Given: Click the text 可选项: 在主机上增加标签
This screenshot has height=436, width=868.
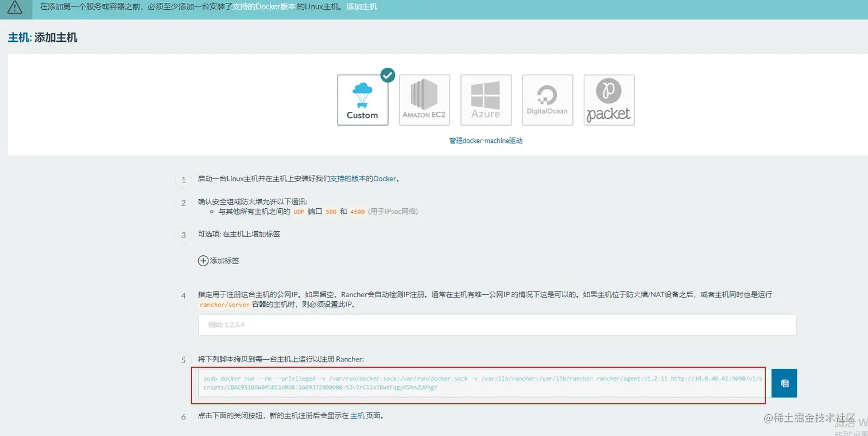Looking at the screenshot, I should 239,234.
